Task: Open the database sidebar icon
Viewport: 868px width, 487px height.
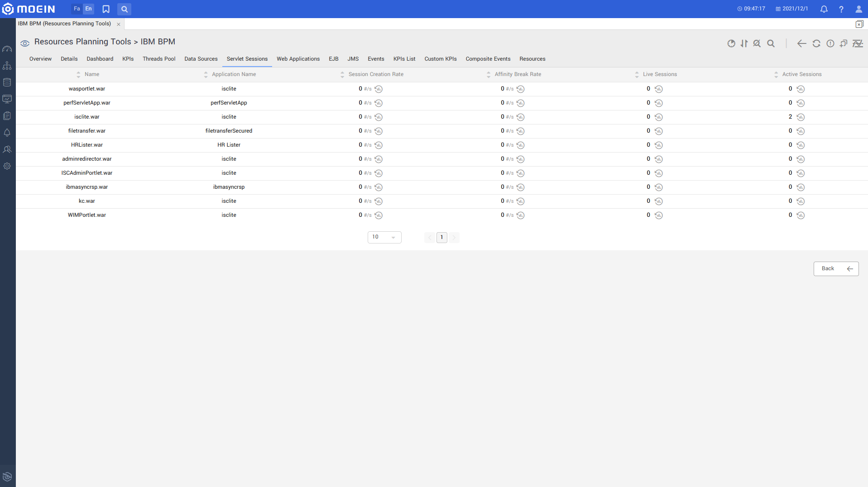Action: pos(7,82)
